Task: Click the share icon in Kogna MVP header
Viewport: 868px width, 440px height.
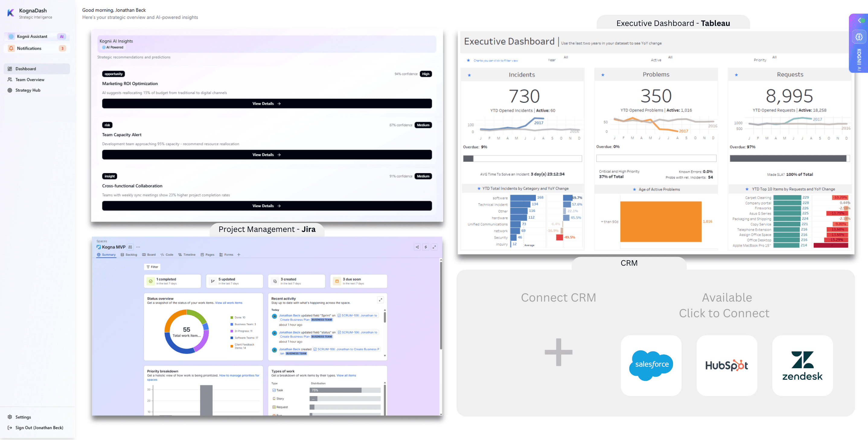Action: (417, 247)
